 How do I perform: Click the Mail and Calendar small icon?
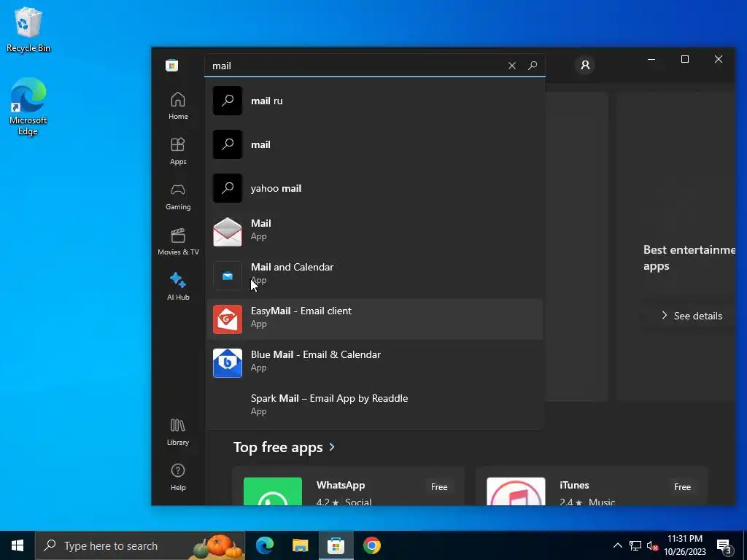(x=228, y=276)
